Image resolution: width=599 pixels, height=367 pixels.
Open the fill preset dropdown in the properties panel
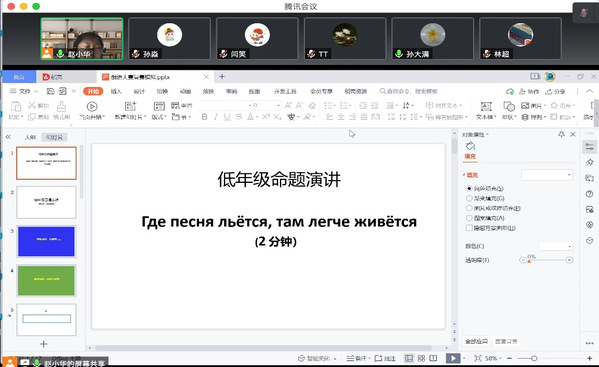click(547, 175)
